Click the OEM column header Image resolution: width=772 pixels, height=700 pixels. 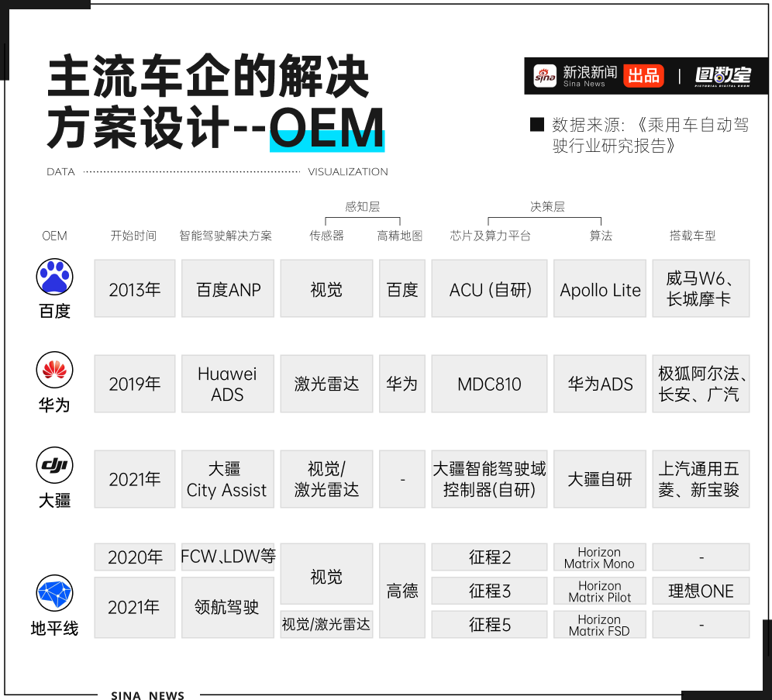click(x=55, y=236)
